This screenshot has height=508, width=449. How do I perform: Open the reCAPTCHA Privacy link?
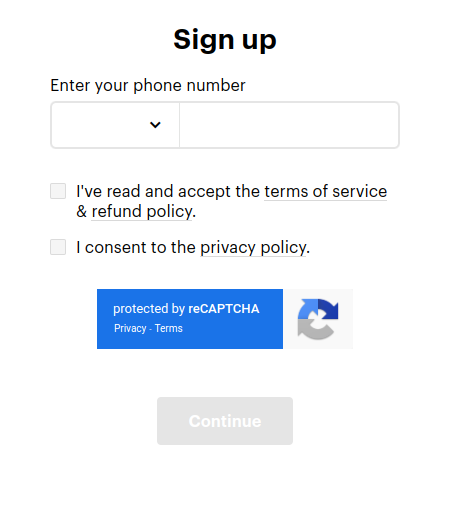pos(130,328)
